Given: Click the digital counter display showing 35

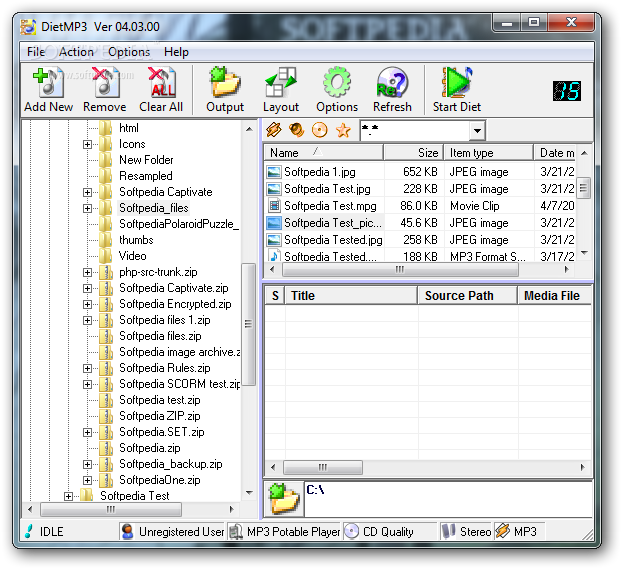Looking at the screenshot, I should coord(566,91).
